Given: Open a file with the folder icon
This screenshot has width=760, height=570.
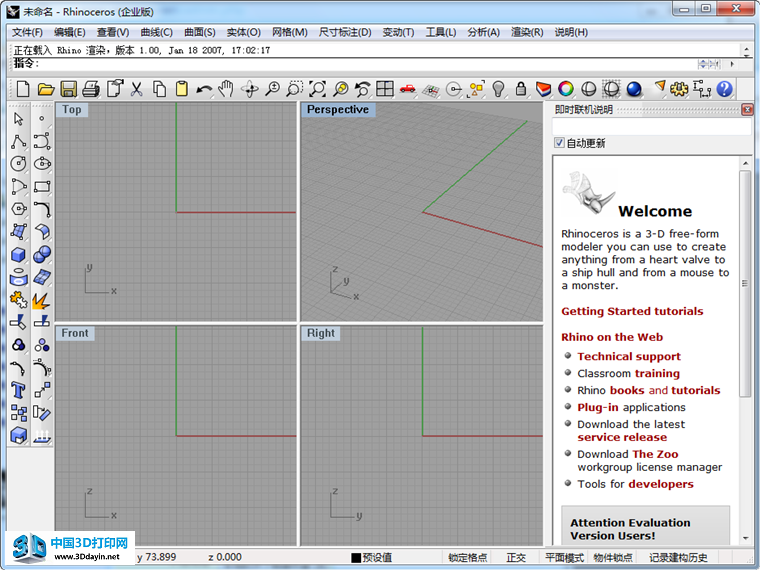Looking at the screenshot, I should (x=46, y=89).
